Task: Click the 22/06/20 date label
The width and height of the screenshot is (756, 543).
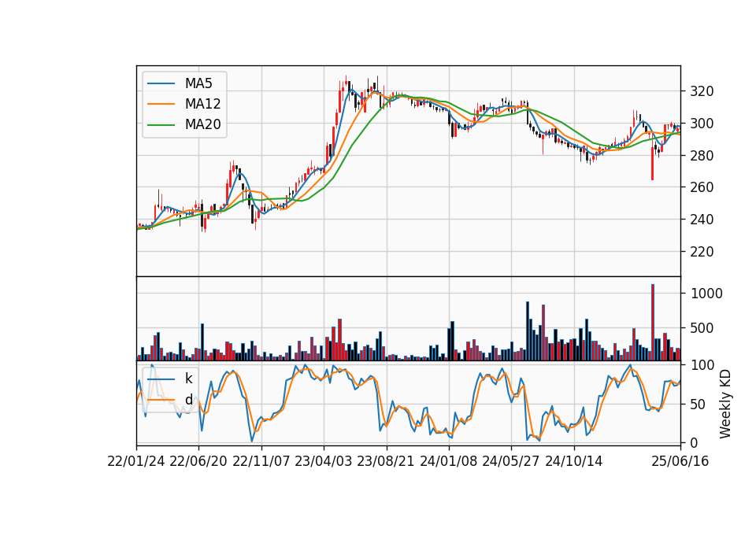Action: (x=198, y=461)
